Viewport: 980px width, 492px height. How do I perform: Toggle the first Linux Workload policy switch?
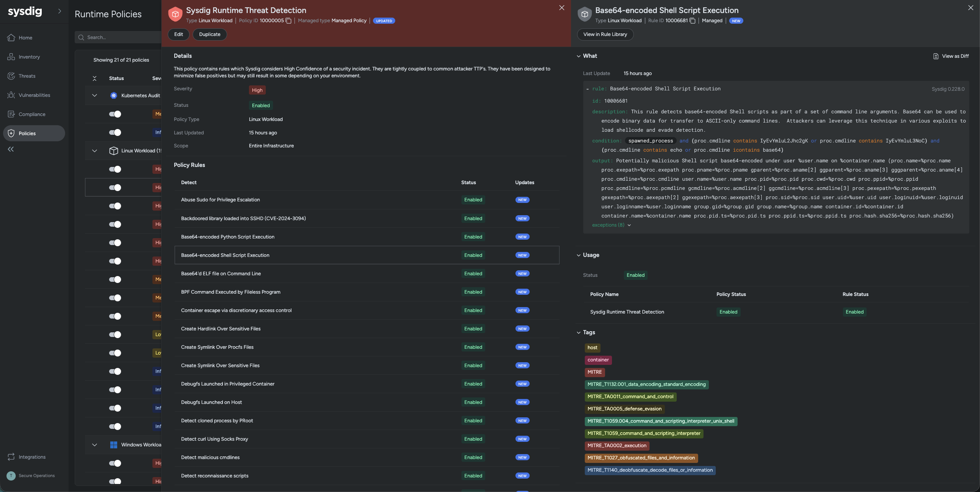[115, 169]
